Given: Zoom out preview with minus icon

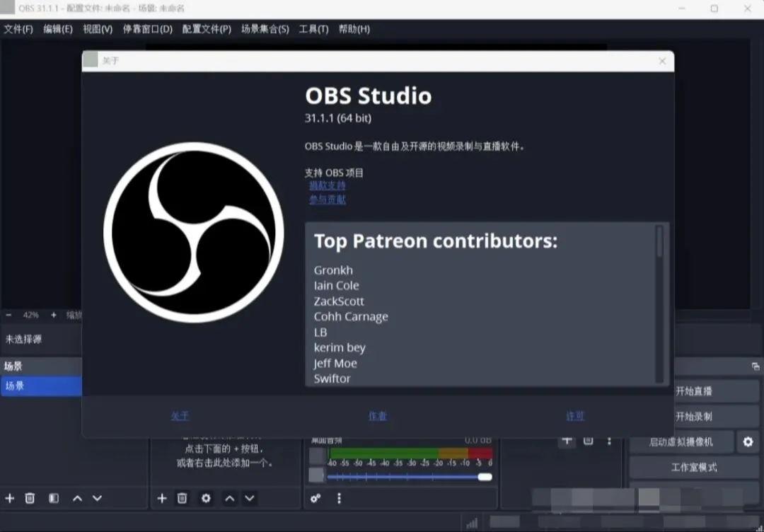Looking at the screenshot, I should coord(8,316).
